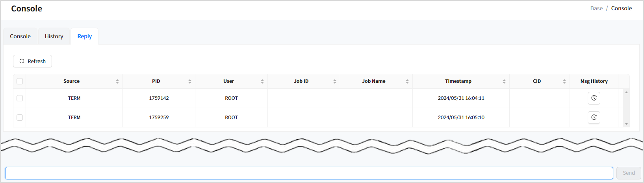The height and width of the screenshot is (183, 644).
Task: Open the History tab
Action: (x=54, y=36)
